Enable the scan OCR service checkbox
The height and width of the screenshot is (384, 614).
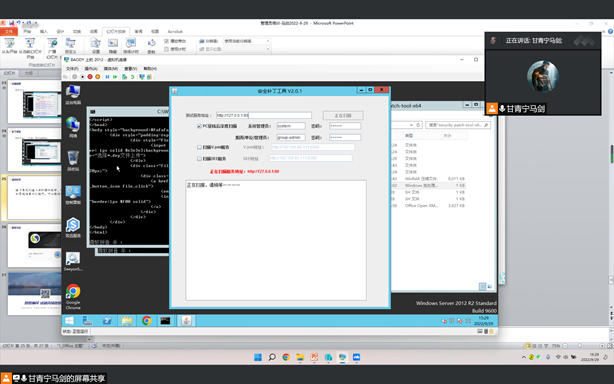coord(199,159)
